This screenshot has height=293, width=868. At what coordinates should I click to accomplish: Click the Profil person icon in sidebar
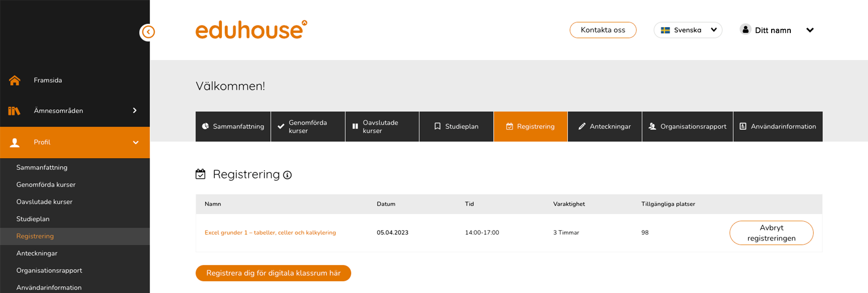(x=14, y=143)
